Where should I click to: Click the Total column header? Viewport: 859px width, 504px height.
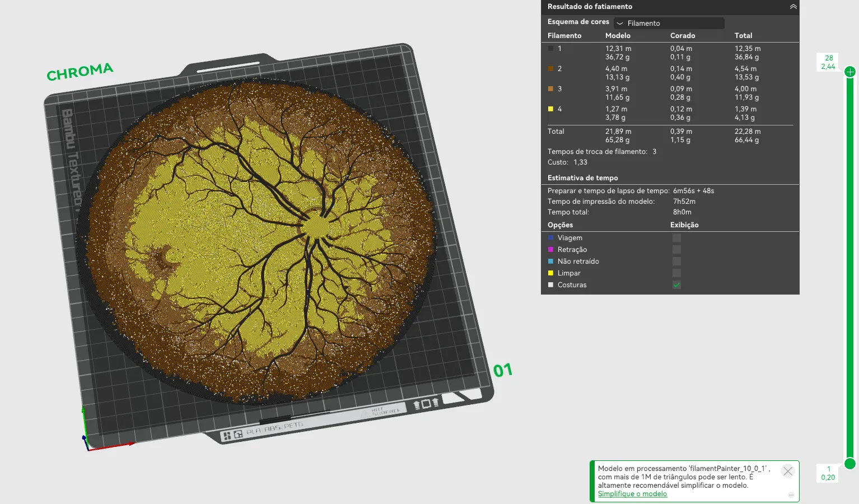pyautogui.click(x=744, y=36)
